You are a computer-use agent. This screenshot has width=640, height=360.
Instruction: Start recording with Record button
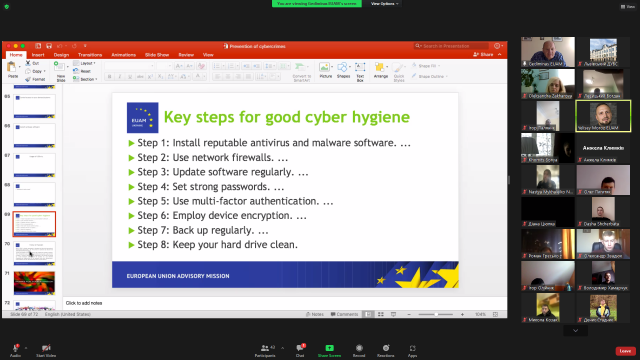(359, 350)
